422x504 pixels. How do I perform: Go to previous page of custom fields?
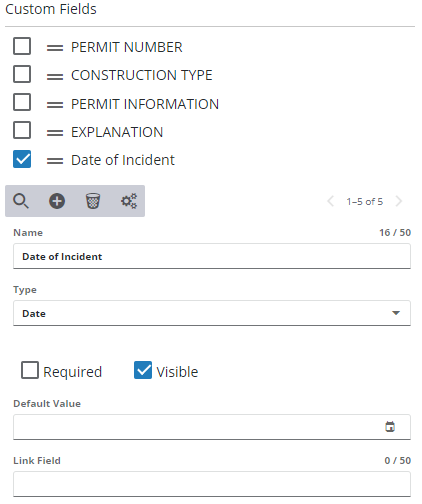coord(331,201)
